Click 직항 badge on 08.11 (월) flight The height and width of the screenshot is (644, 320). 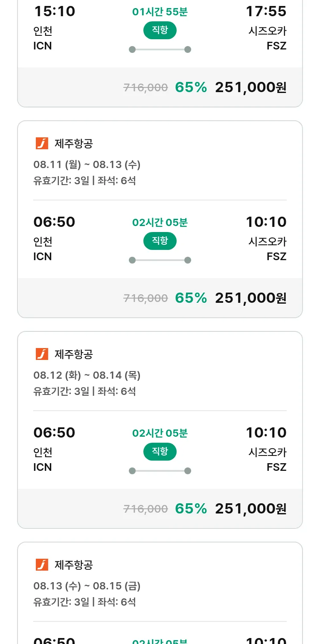pos(160,241)
